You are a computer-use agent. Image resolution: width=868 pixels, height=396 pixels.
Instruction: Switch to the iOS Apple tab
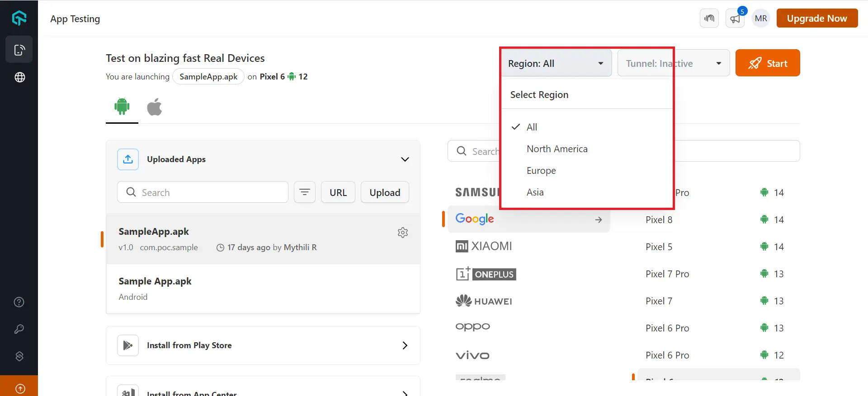154,107
